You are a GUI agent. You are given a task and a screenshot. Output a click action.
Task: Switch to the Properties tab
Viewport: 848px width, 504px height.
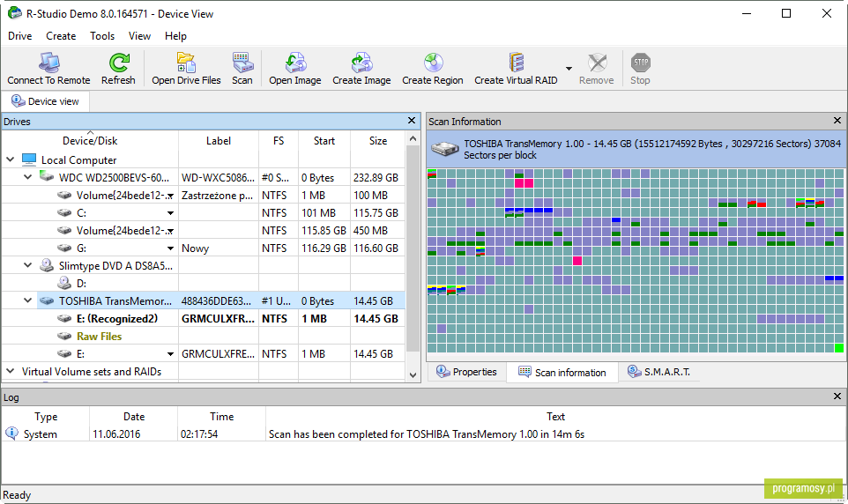(x=466, y=372)
